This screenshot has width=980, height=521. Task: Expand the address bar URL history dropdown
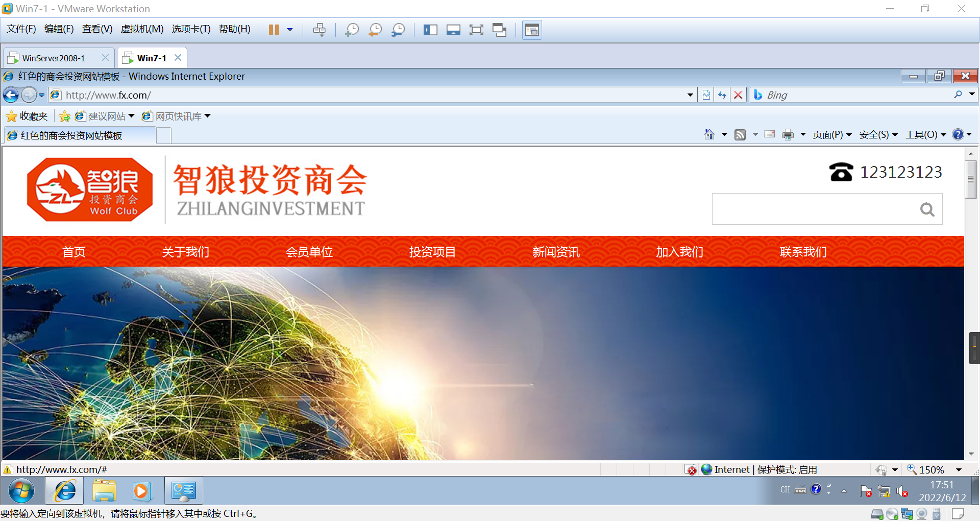[690, 95]
